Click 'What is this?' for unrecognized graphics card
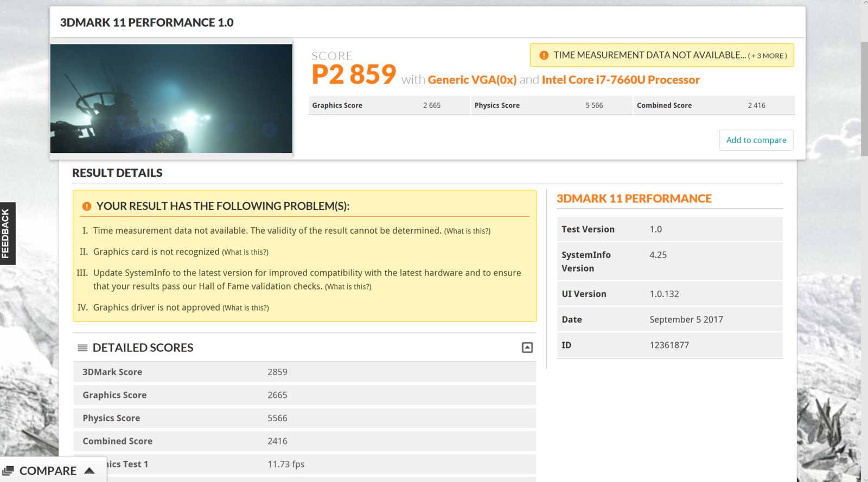This screenshot has height=482, width=868. pos(245,252)
